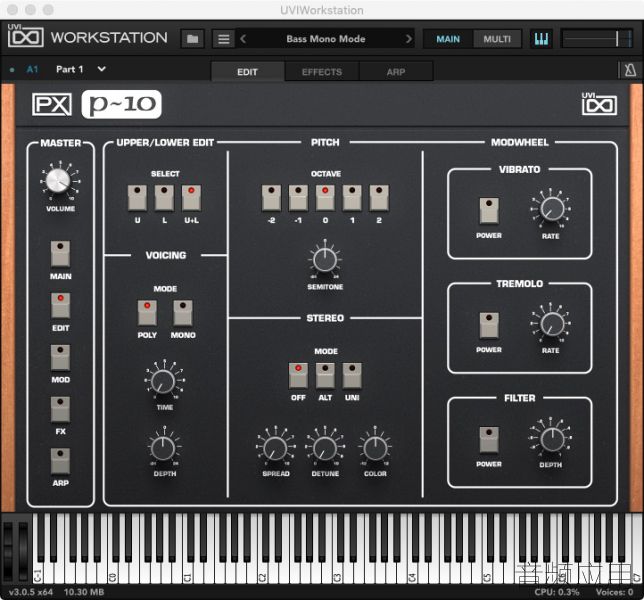The height and width of the screenshot is (600, 644).
Task: Click the stereo SPREAD knob
Action: click(x=275, y=448)
